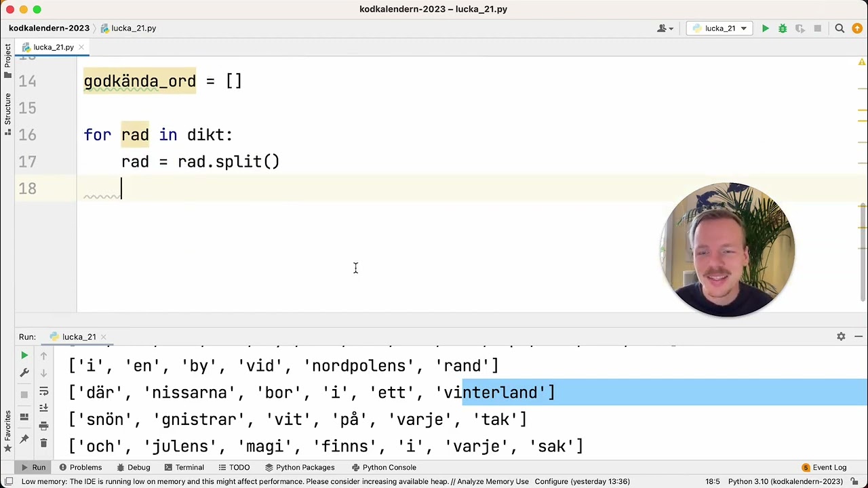Open the Structure tool window sidebar tab
The height and width of the screenshot is (488, 868).
[7, 113]
